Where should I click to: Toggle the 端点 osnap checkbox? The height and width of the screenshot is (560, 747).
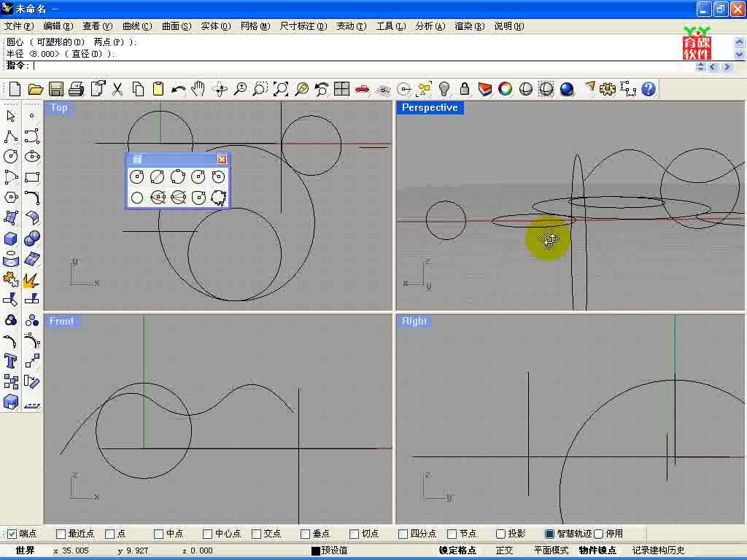(12, 534)
